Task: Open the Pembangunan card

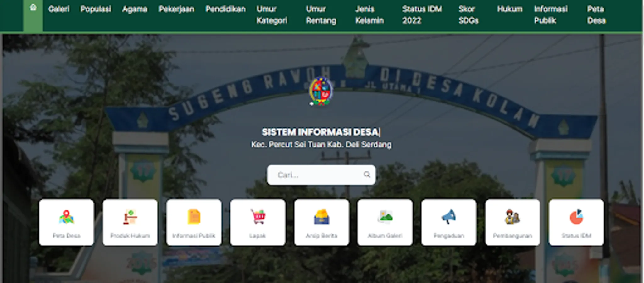Action: [513, 222]
